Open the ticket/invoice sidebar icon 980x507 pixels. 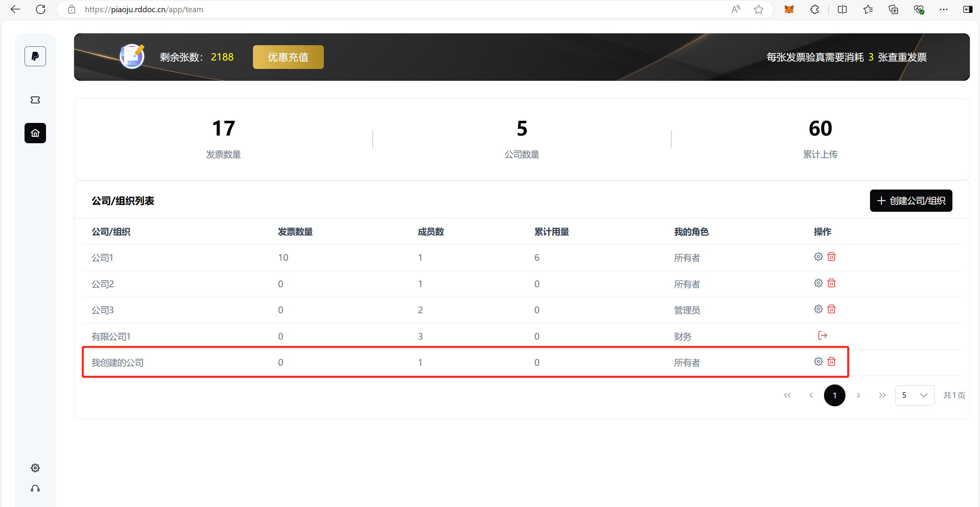35,100
